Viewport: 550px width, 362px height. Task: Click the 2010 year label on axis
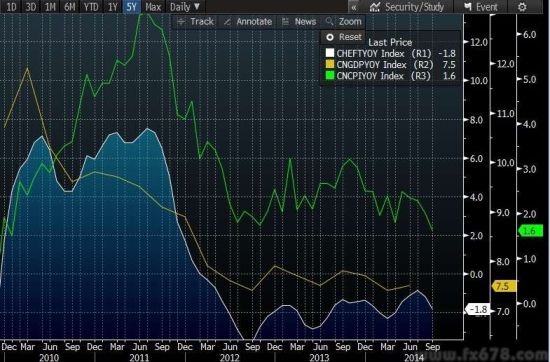pos(49,358)
